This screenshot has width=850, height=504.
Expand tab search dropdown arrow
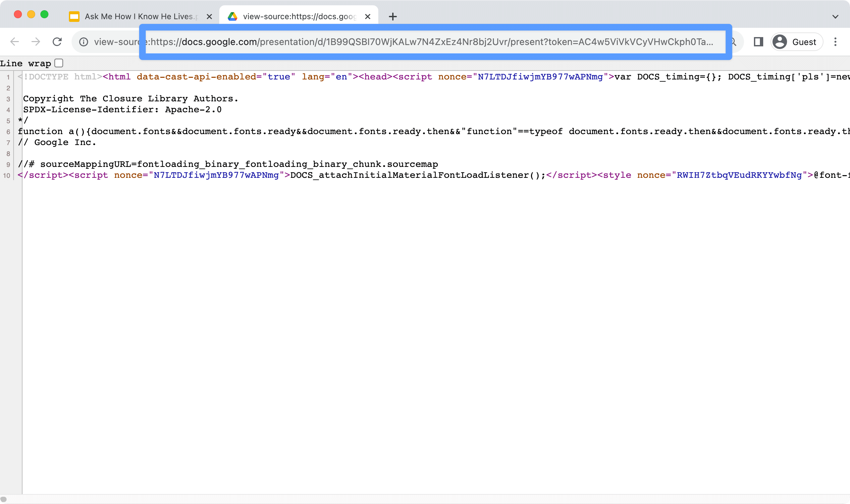pos(835,16)
